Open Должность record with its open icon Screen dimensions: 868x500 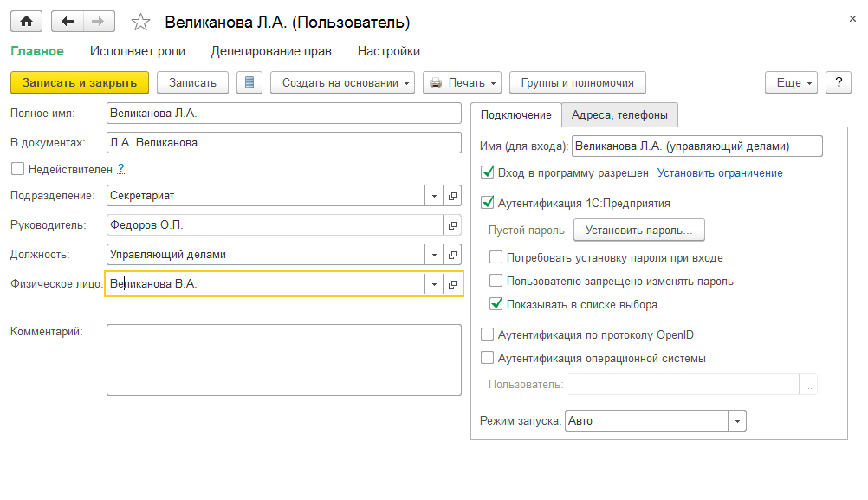tap(452, 255)
